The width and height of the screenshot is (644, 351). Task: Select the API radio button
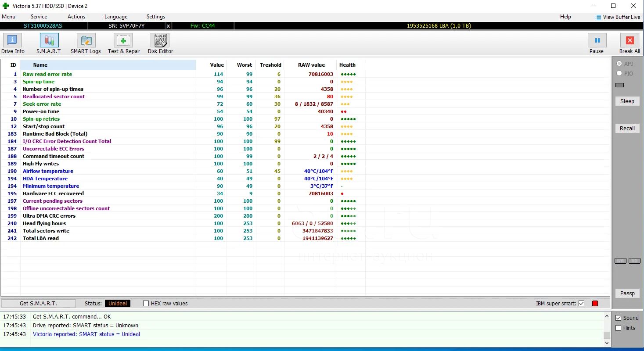pyautogui.click(x=619, y=64)
